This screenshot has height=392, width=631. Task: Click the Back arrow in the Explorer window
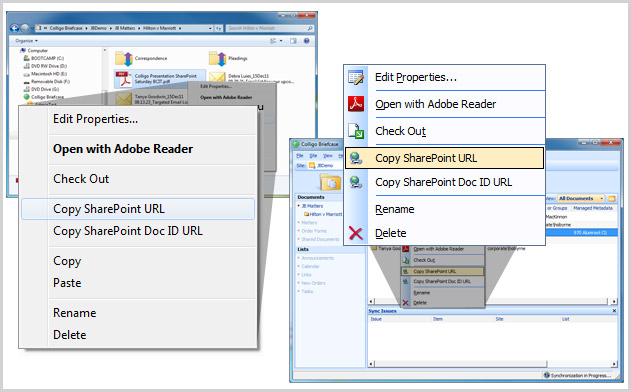click(x=14, y=28)
